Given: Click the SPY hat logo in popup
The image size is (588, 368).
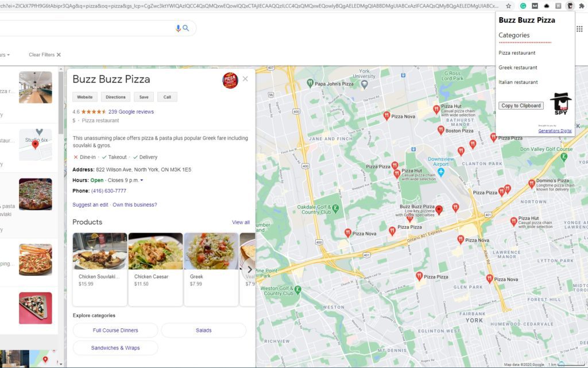Looking at the screenshot, I should [560, 103].
